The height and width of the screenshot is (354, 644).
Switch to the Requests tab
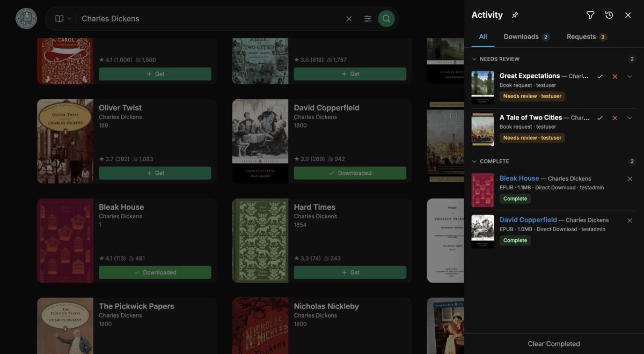(x=586, y=37)
